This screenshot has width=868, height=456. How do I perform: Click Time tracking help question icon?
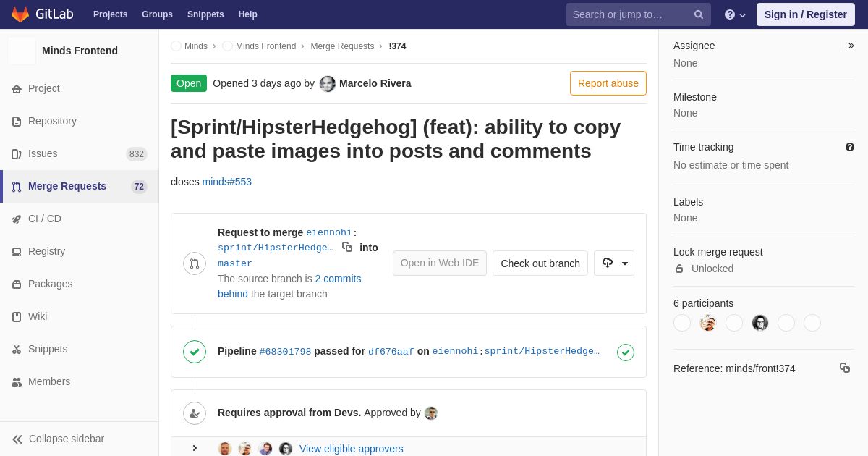click(850, 147)
